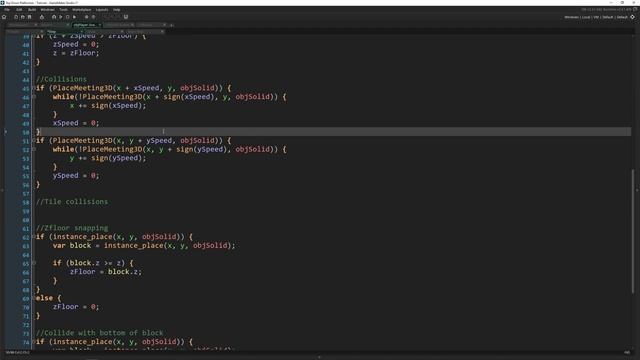Viewport: 640px width, 360px height.
Task: Open the Edit menu
Action: pos(19,9)
